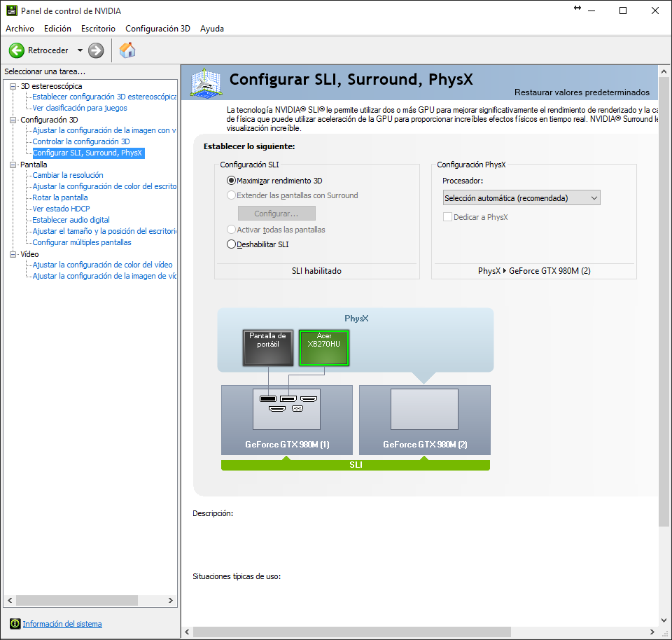Open the Configuración 3D menu
This screenshot has width=672, height=640.
[157, 28]
